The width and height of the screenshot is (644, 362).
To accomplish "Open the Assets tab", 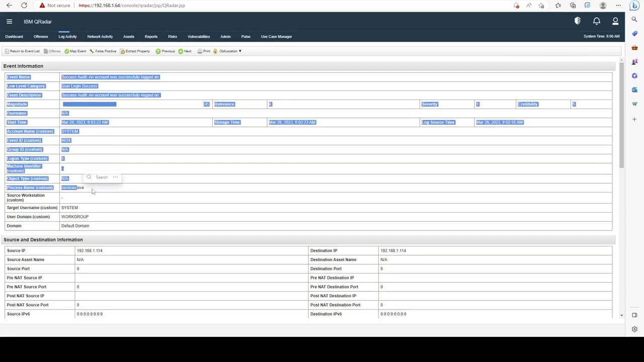I will coord(129,37).
